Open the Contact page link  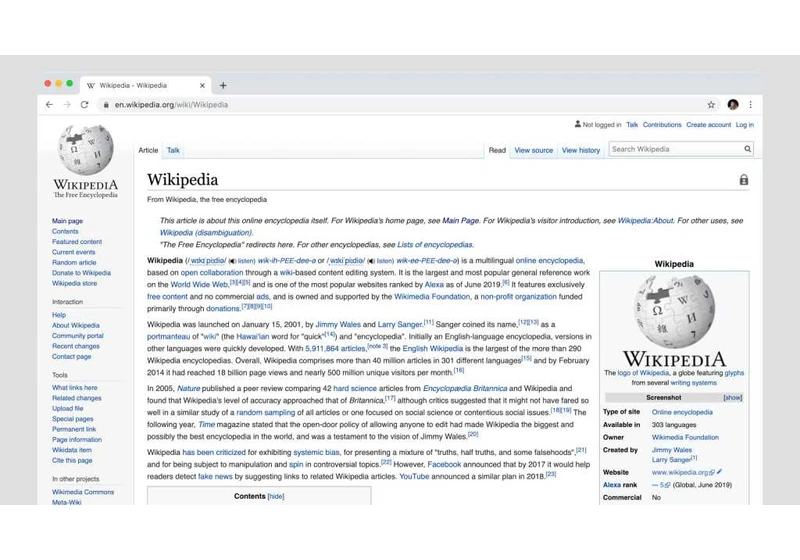(71, 357)
